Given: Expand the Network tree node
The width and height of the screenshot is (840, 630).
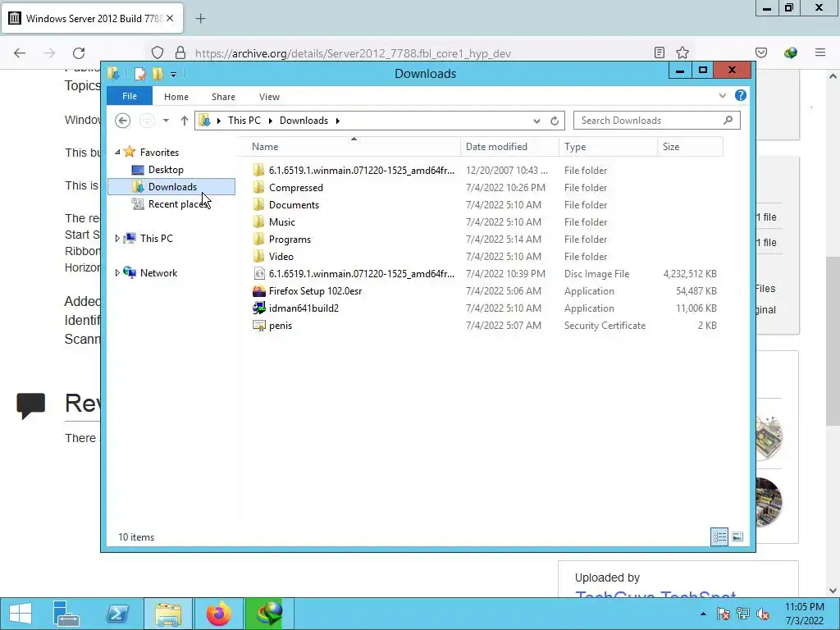Looking at the screenshot, I should point(117,272).
